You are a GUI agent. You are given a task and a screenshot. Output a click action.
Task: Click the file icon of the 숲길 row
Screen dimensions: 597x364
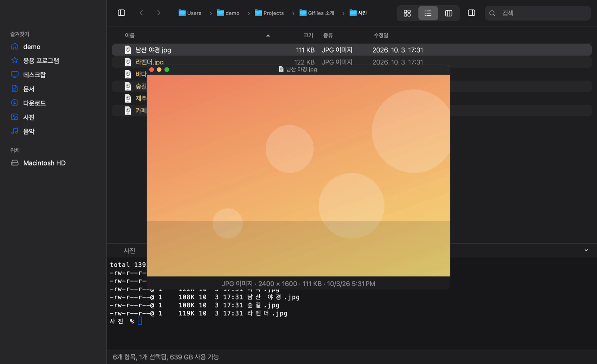click(128, 87)
